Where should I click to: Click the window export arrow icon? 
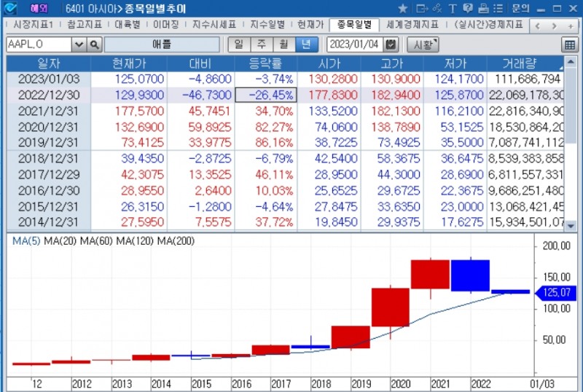click(x=422, y=8)
